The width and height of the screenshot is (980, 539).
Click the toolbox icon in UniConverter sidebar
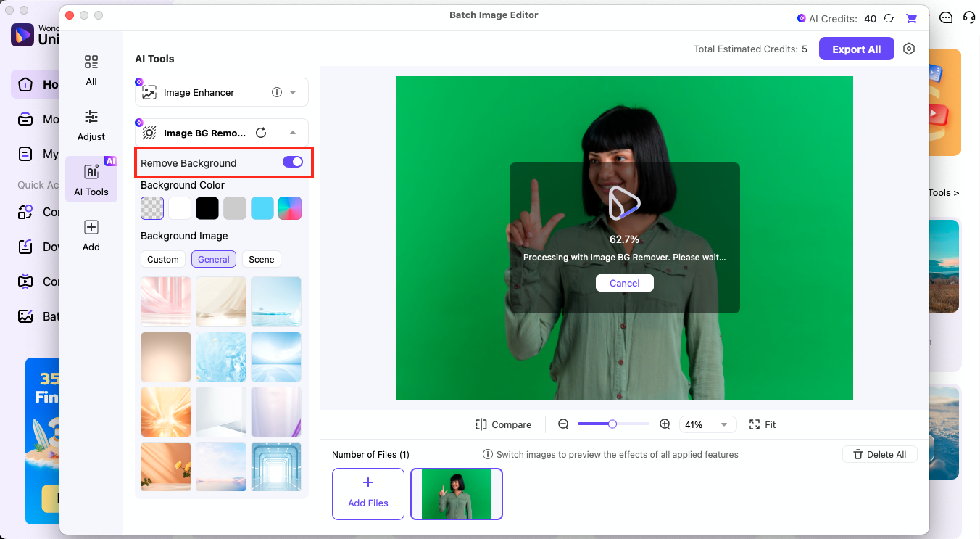(x=25, y=119)
